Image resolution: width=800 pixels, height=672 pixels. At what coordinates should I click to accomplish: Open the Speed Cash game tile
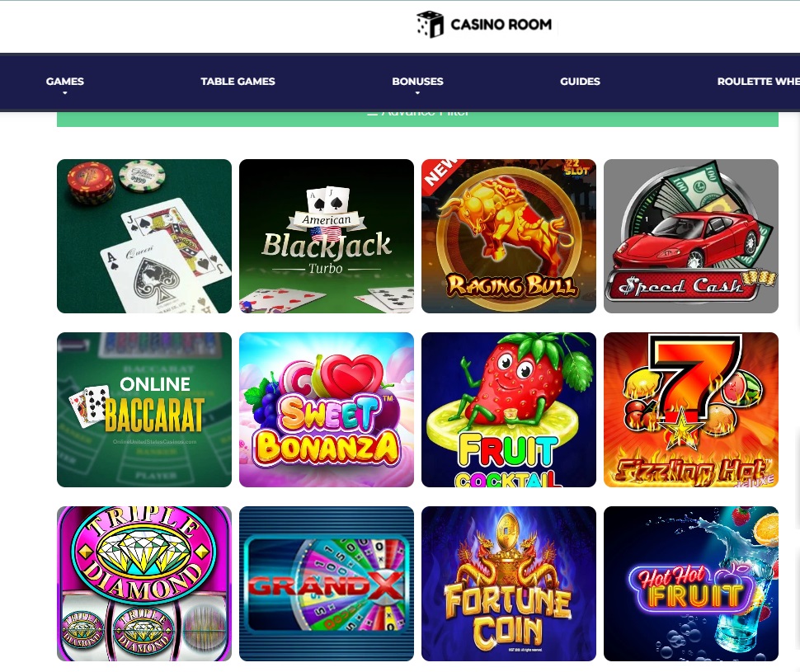pyautogui.click(x=691, y=237)
